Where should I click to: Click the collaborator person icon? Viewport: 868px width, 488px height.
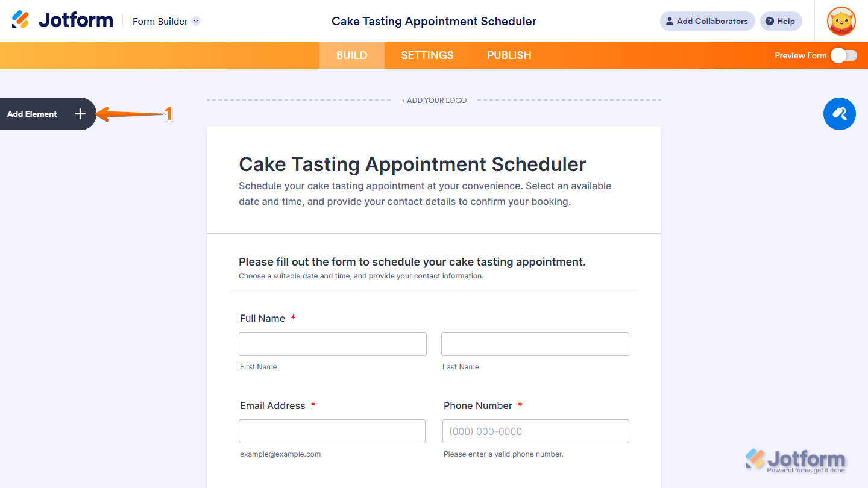point(669,21)
